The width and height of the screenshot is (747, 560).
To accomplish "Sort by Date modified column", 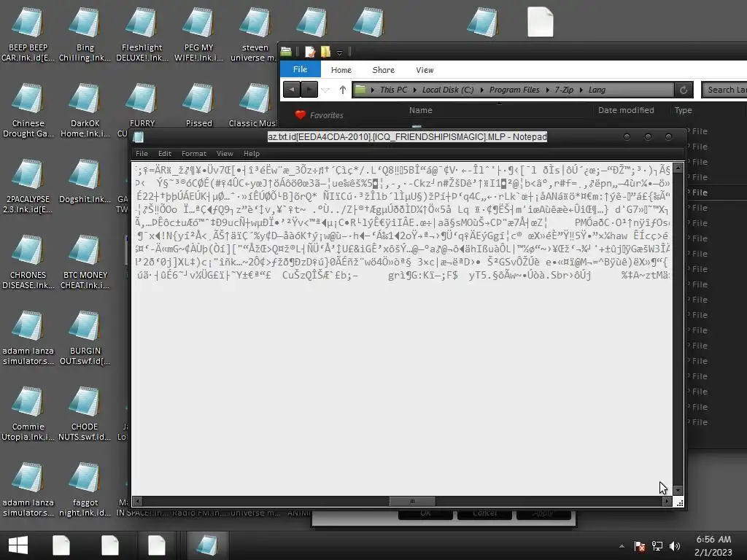I will tap(626, 110).
